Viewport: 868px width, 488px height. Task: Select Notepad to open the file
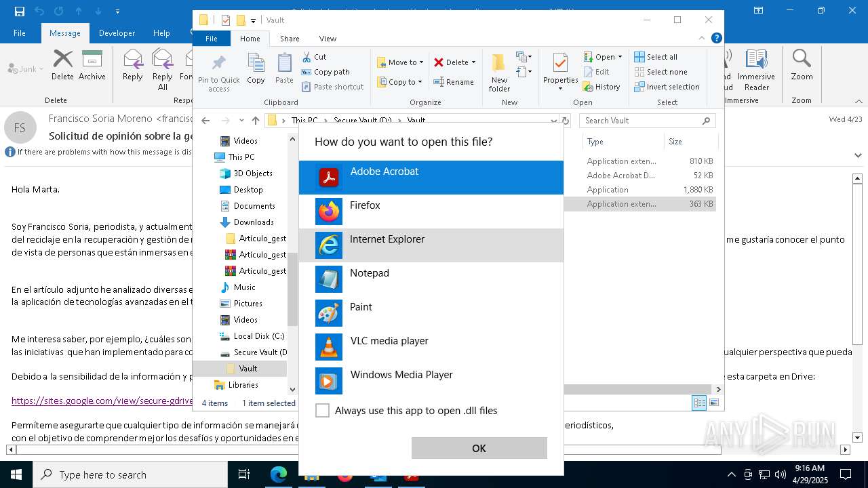431,279
